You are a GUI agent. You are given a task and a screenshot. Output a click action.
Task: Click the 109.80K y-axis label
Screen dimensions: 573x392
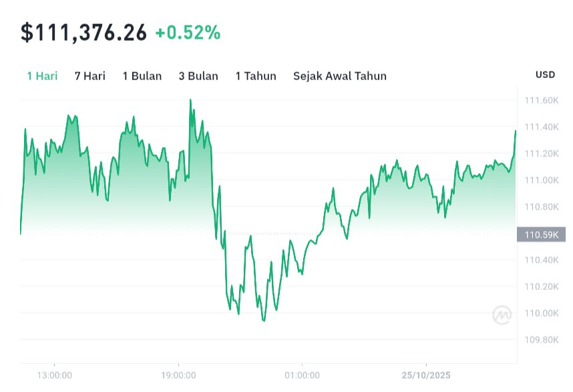pos(541,340)
